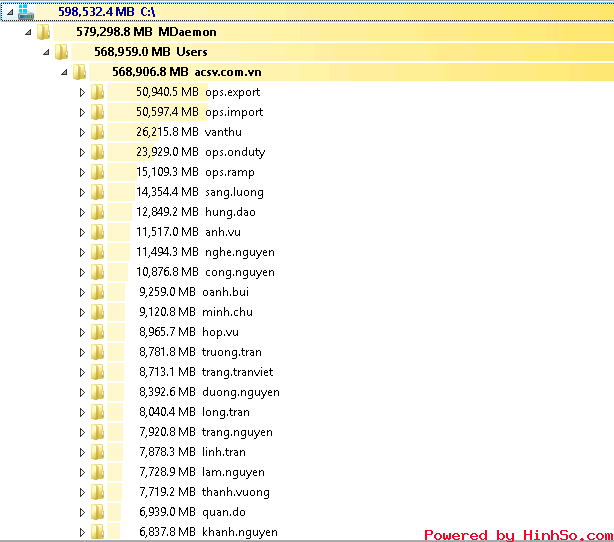Collapse the Users folder node
This screenshot has width=614, height=542.
(x=46, y=52)
